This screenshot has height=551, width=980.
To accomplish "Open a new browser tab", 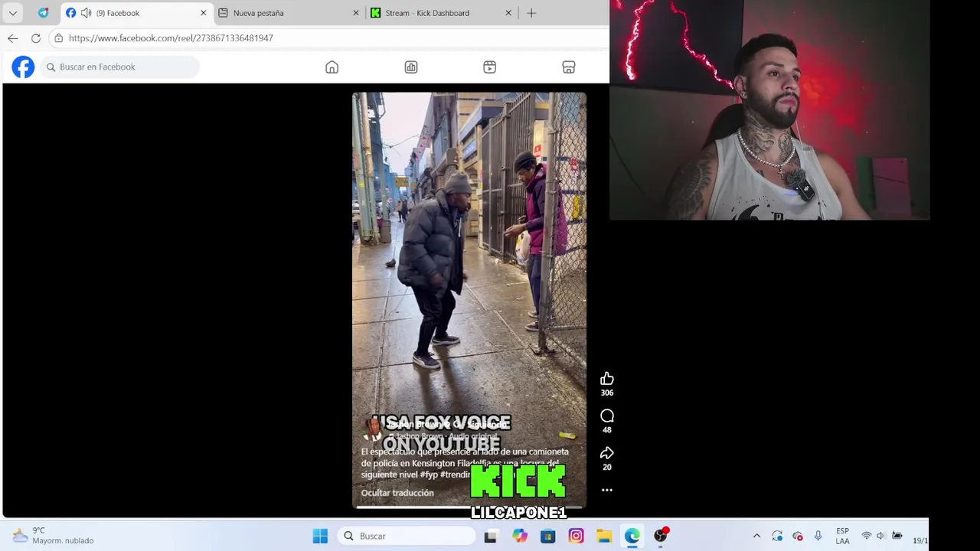I will (x=531, y=13).
